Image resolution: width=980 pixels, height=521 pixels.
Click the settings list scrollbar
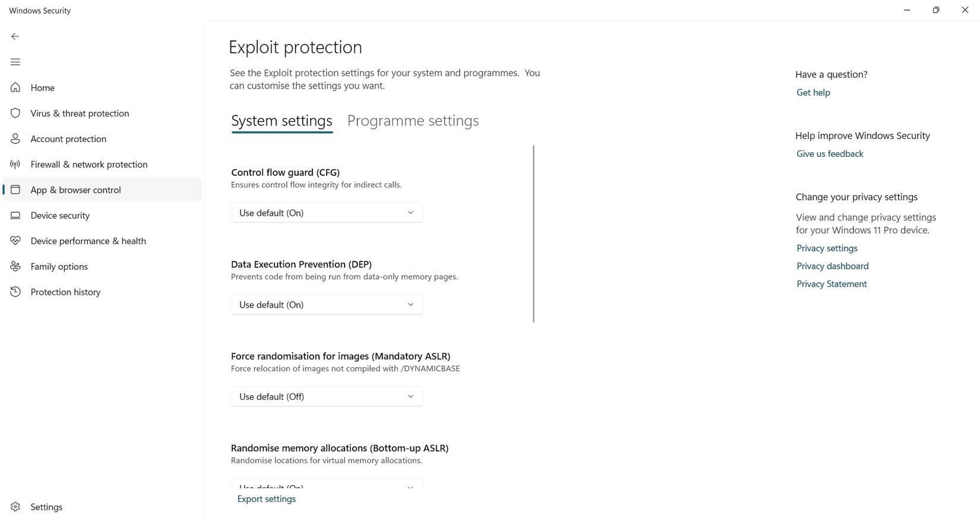tap(533, 234)
